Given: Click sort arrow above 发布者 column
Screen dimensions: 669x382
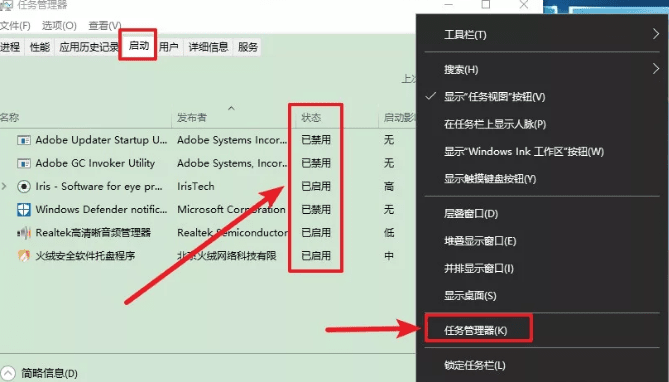Looking at the screenshot, I should (x=231, y=108).
